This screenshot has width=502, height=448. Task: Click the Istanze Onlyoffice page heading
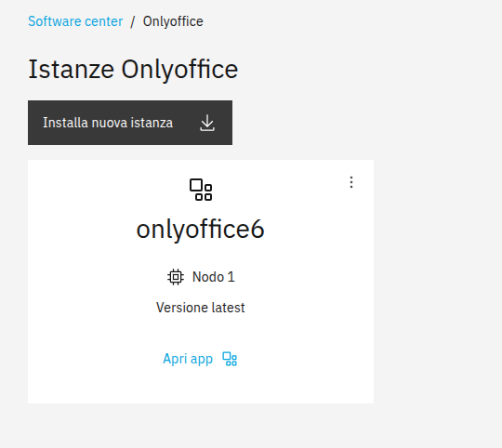(x=133, y=69)
